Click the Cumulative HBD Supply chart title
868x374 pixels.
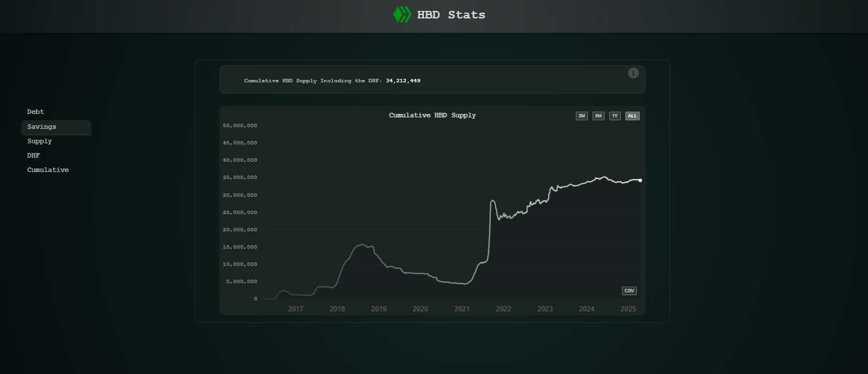pyautogui.click(x=433, y=115)
